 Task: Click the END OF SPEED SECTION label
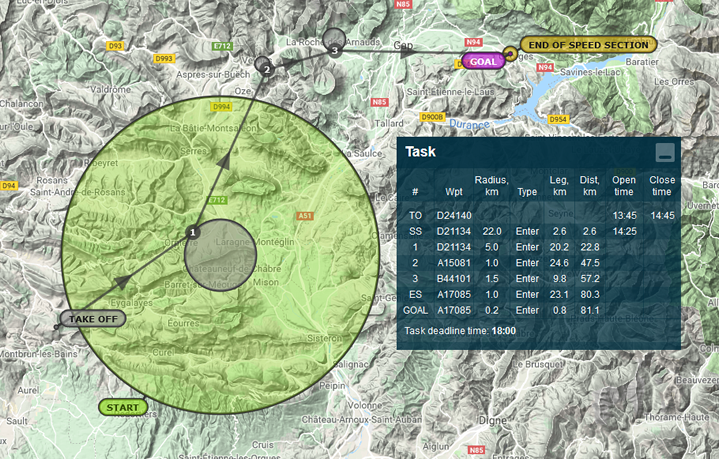pos(588,45)
